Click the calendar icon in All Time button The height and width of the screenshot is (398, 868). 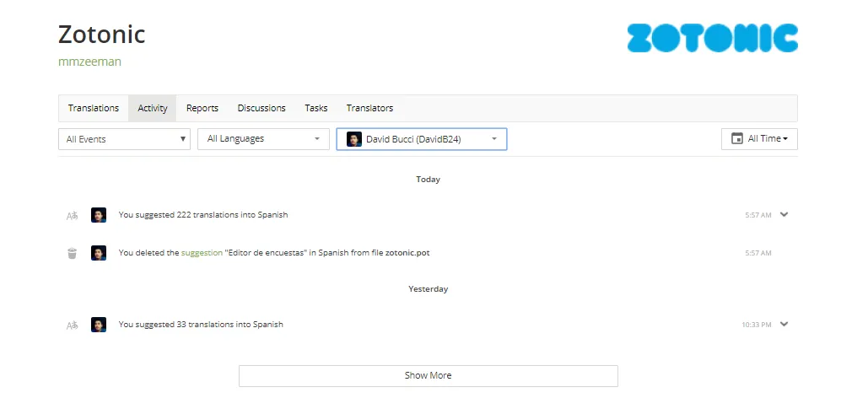[x=736, y=138]
